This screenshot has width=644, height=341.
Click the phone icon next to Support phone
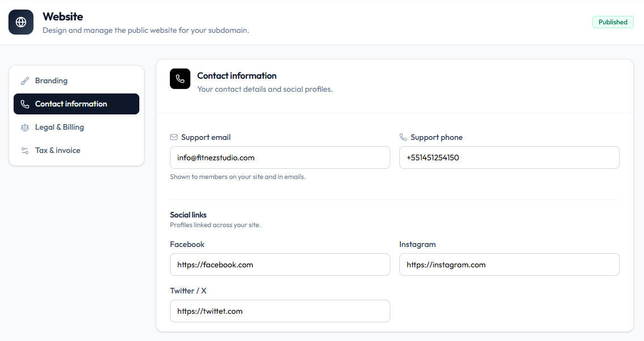coord(403,137)
